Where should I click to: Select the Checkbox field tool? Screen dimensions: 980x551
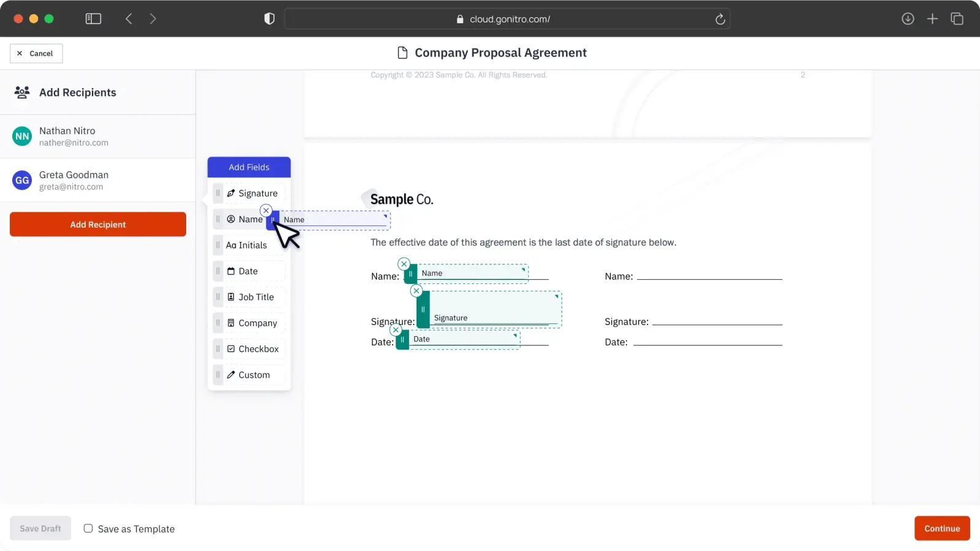coord(258,348)
